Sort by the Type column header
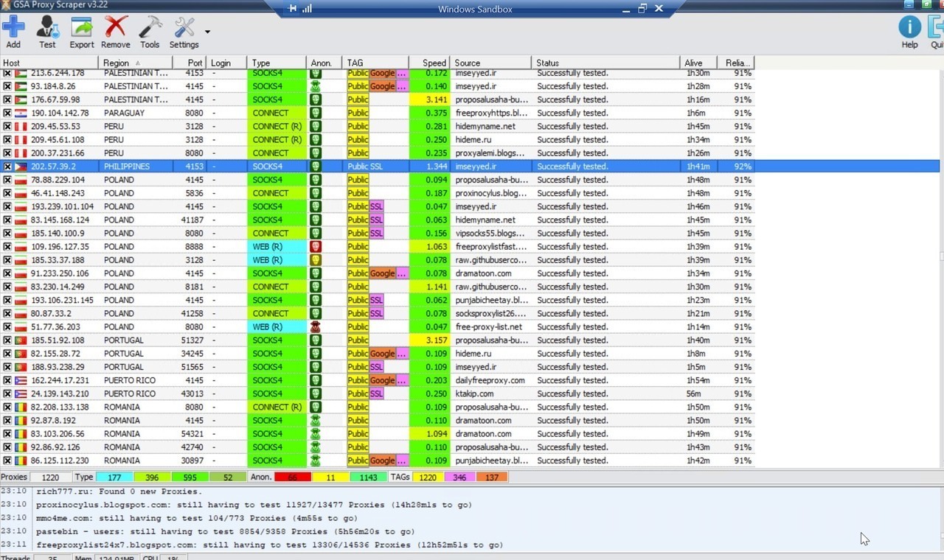Image resolution: width=944 pixels, height=560 pixels. (277, 63)
